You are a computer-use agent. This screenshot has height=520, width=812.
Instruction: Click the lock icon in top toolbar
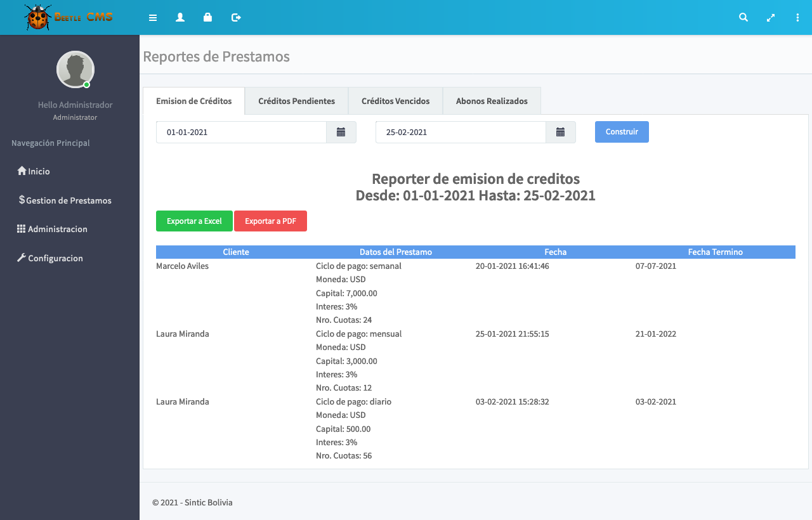(207, 18)
